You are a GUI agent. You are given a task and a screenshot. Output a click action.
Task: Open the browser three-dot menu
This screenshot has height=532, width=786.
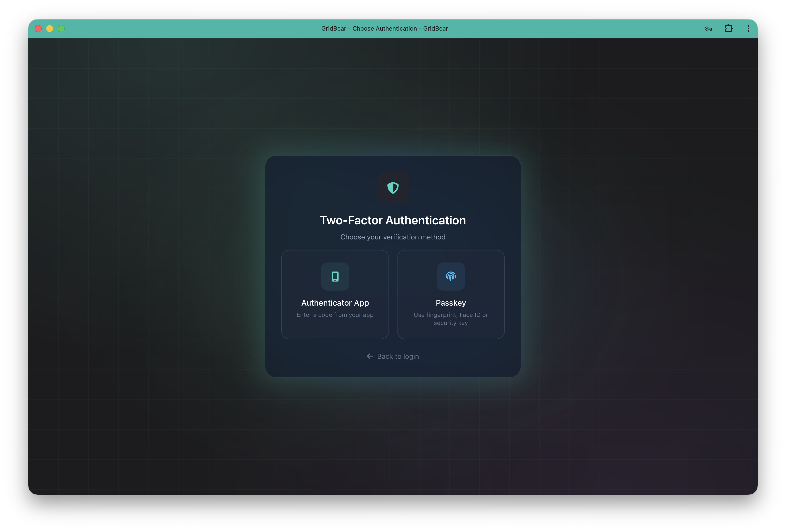coord(748,28)
